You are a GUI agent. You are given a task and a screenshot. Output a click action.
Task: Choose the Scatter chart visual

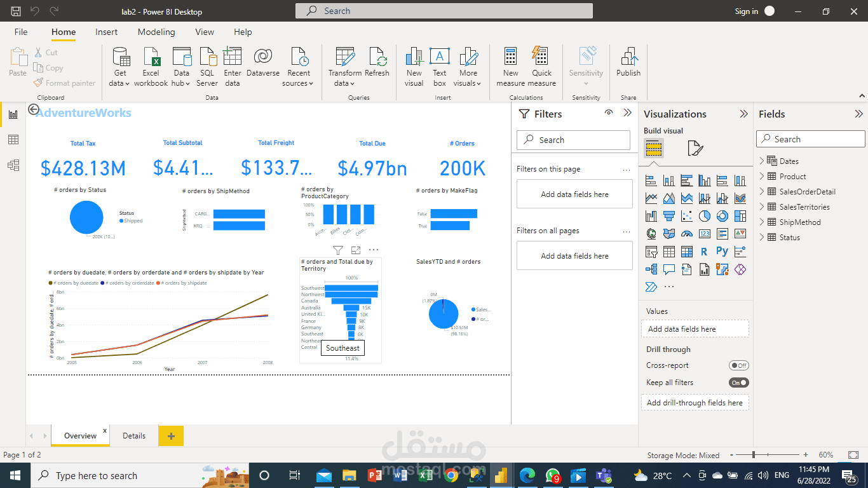point(687,216)
